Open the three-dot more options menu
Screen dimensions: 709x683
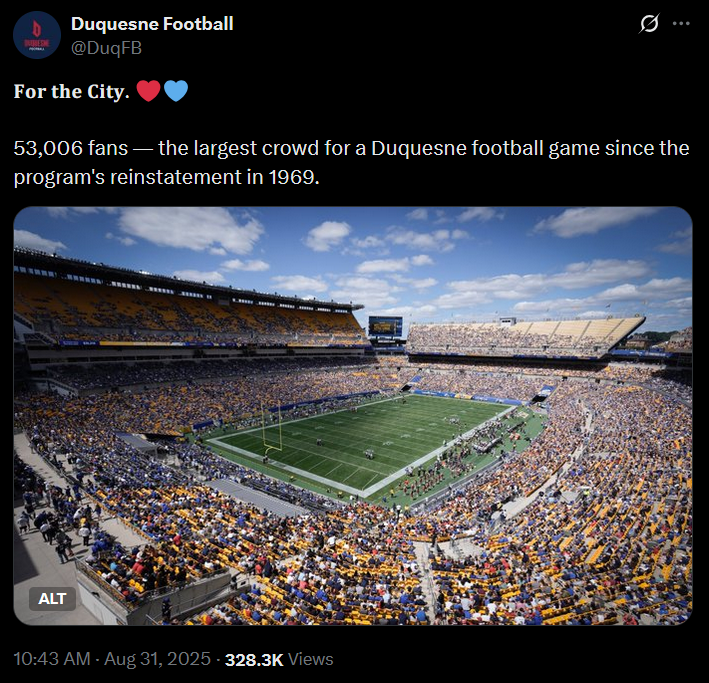(x=681, y=24)
